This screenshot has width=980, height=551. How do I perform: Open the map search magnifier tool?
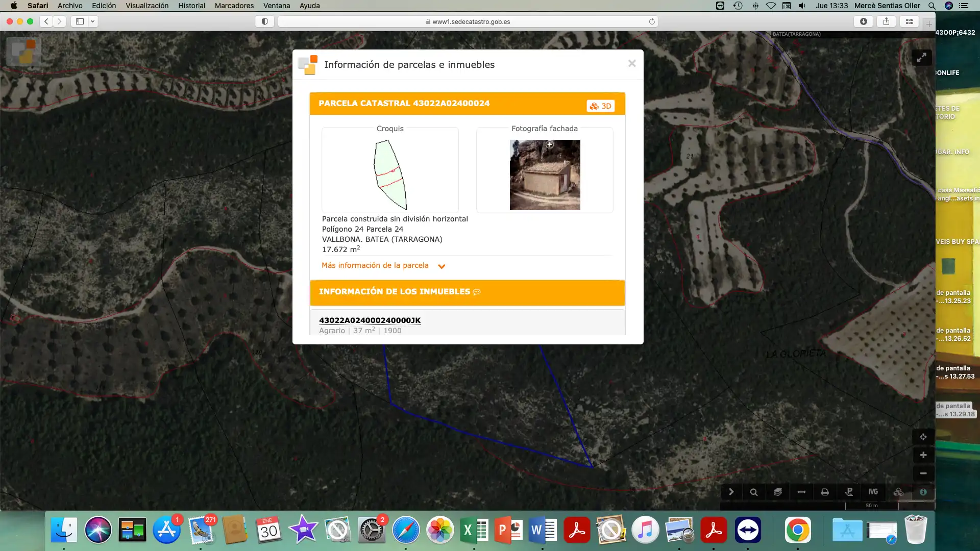(754, 492)
